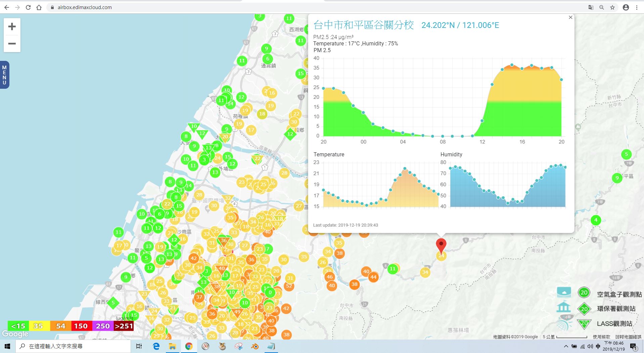Select the purple 250 color scale swatch
This screenshot has width=644, height=353.
[103, 326]
